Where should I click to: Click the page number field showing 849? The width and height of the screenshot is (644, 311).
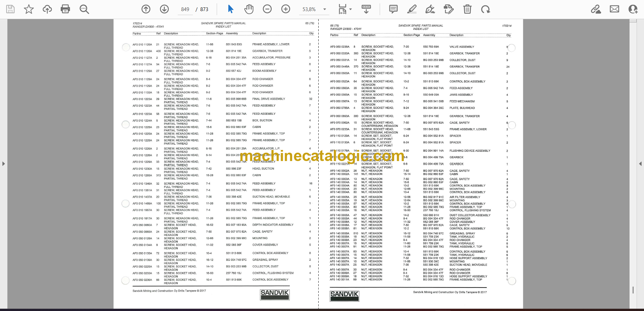pyautogui.click(x=185, y=9)
